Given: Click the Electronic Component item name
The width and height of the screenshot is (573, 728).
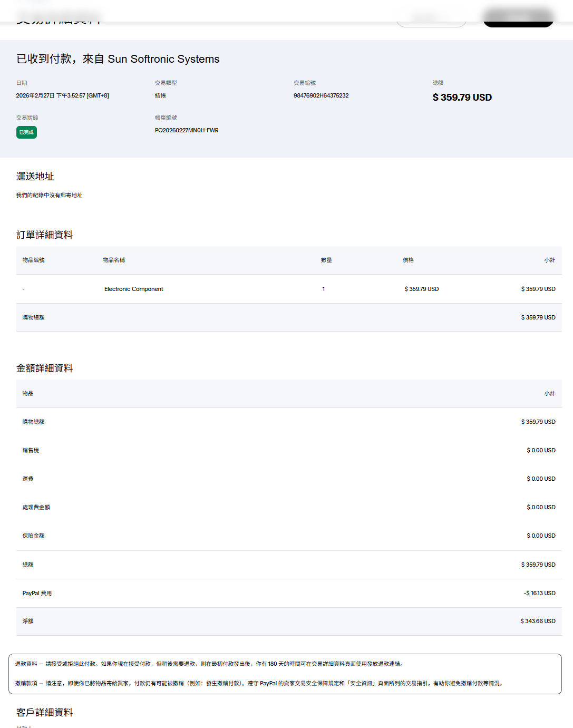Looking at the screenshot, I should 133,289.
